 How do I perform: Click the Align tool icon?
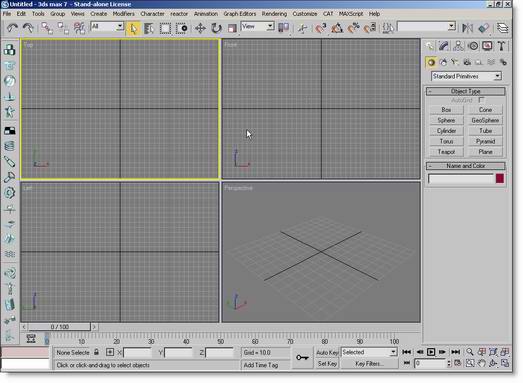click(484, 28)
